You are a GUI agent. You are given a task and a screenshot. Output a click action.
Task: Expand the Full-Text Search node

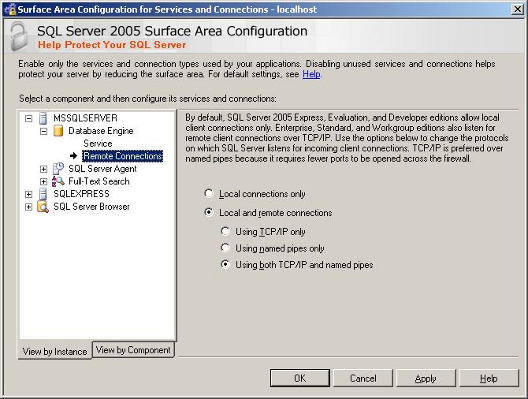(43, 181)
